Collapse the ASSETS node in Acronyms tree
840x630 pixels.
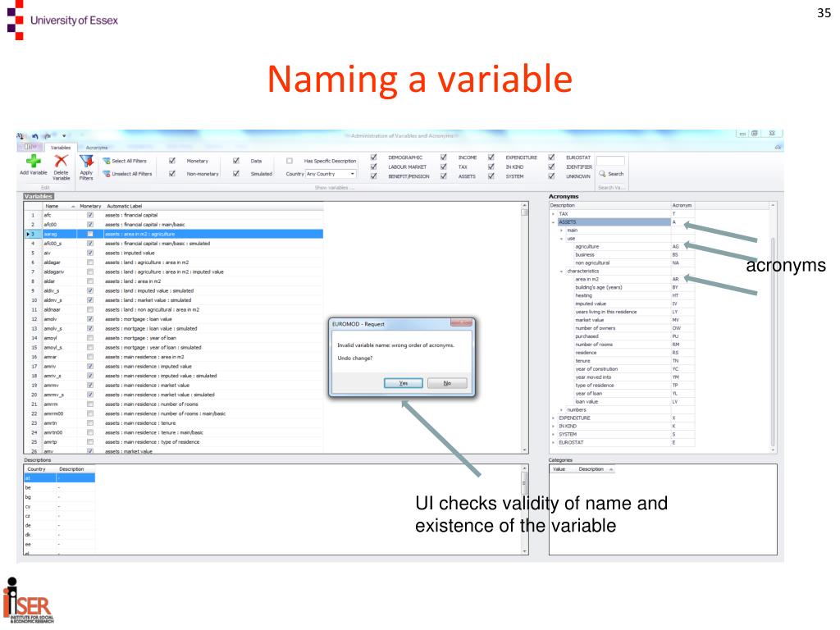553,221
